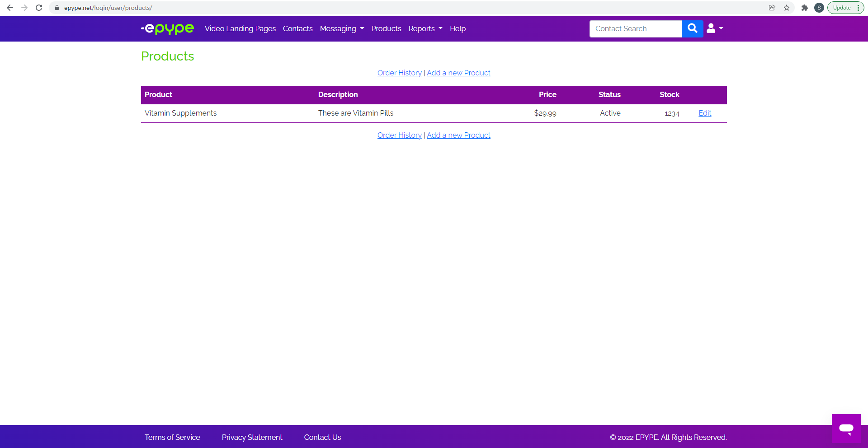Open Terms of Service footer link
Viewport: 868px width, 448px height.
172,437
